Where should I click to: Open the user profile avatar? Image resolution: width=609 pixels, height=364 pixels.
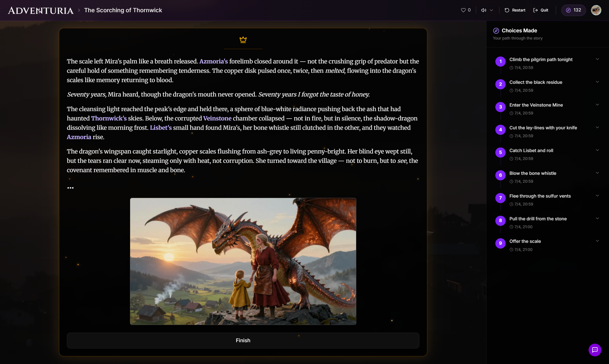596,10
